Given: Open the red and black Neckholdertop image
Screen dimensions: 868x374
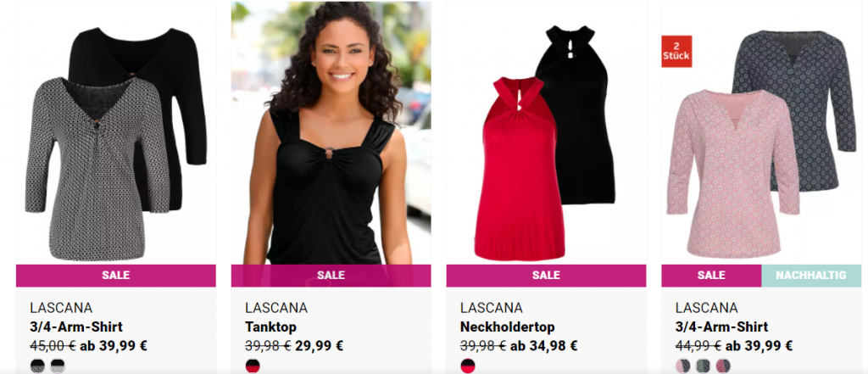Looking at the screenshot, I should point(546,133).
